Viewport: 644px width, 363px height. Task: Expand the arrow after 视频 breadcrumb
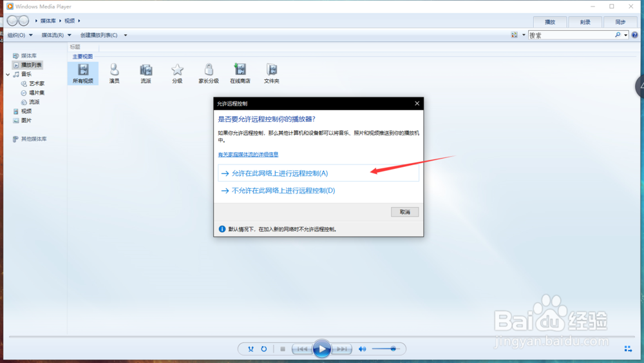coord(79,21)
